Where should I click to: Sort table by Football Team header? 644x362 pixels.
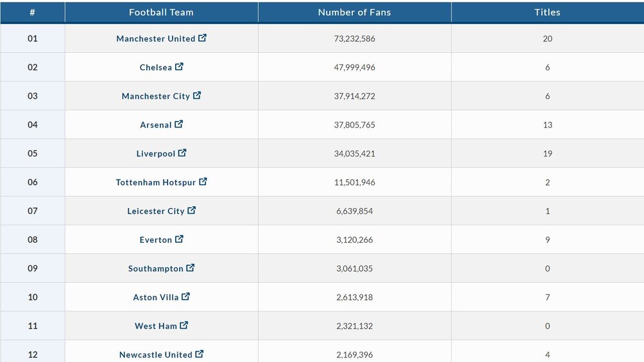(162, 12)
